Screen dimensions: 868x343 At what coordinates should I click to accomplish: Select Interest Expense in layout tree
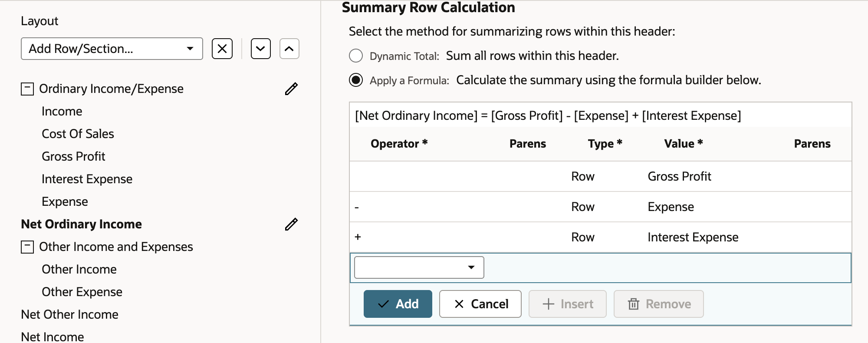coord(87,179)
